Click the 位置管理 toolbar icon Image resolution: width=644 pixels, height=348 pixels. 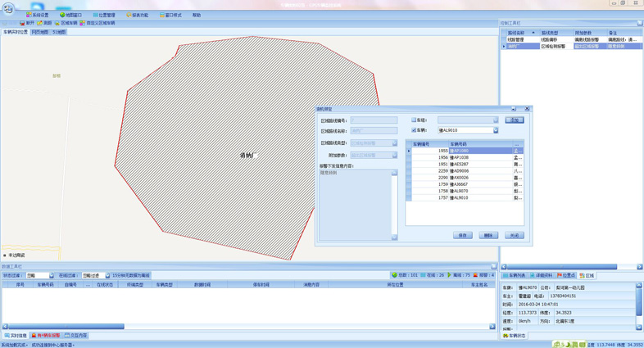(95, 15)
